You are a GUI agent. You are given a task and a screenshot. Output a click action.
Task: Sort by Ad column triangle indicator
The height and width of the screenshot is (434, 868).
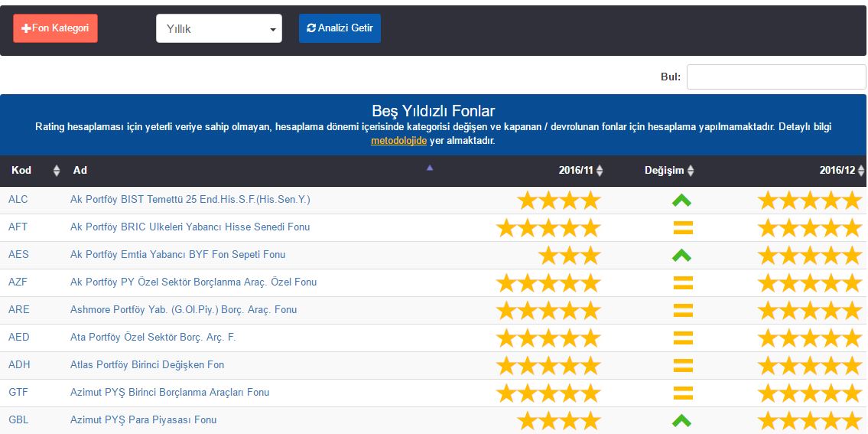coord(430,168)
